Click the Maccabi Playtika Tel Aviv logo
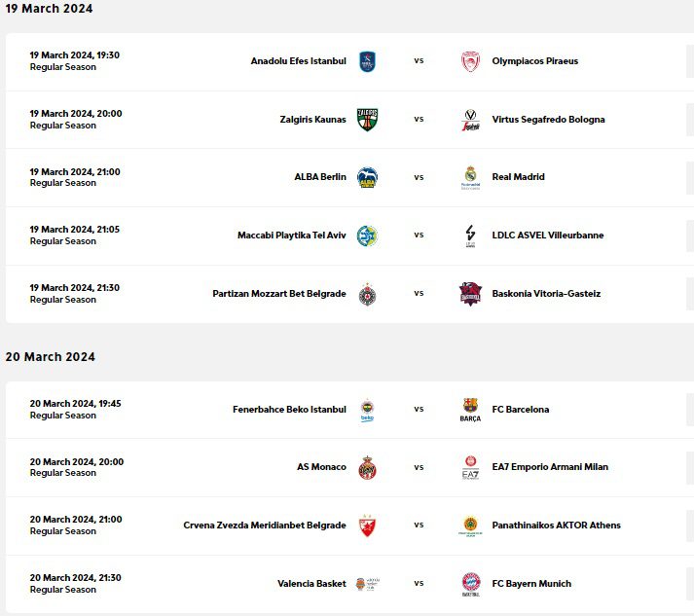The height and width of the screenshot is (616, 694). pyautogui.click(x=367, y=236)
